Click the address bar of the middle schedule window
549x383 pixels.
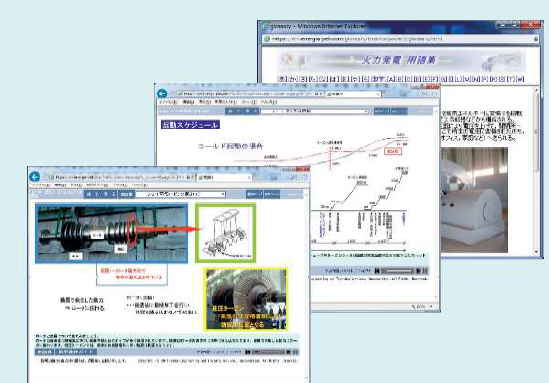point(250,94)
